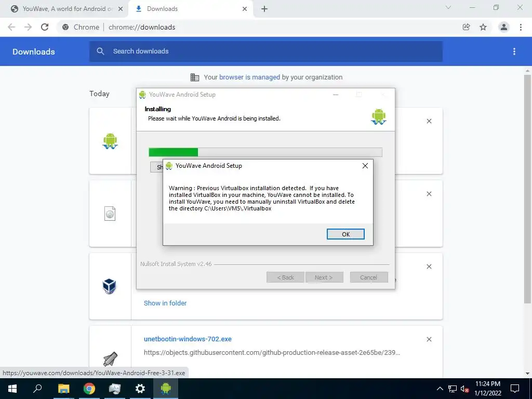
Task: Open Chrome's three-dot menu
Action: click(521, 27)
